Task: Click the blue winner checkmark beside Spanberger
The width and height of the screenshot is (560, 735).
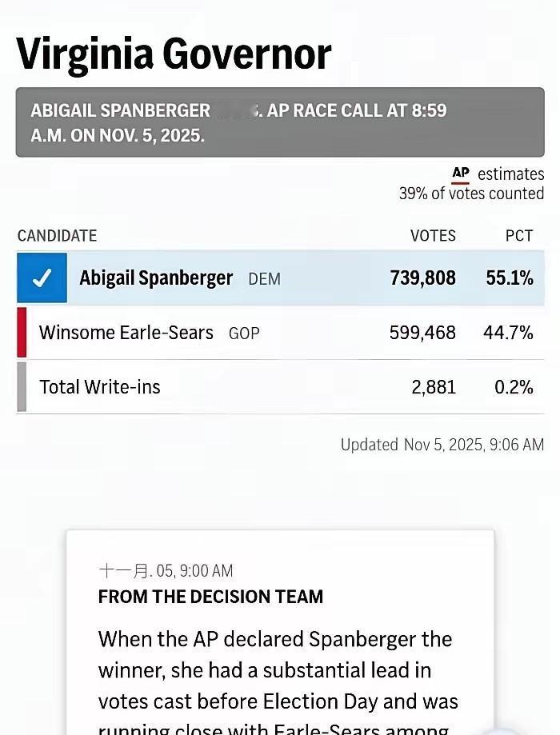Action: point(42,278)
